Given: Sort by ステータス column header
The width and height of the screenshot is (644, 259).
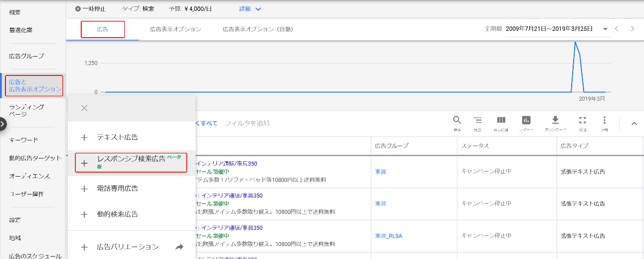Looking at the screenshot, I should tap(475, 146).
